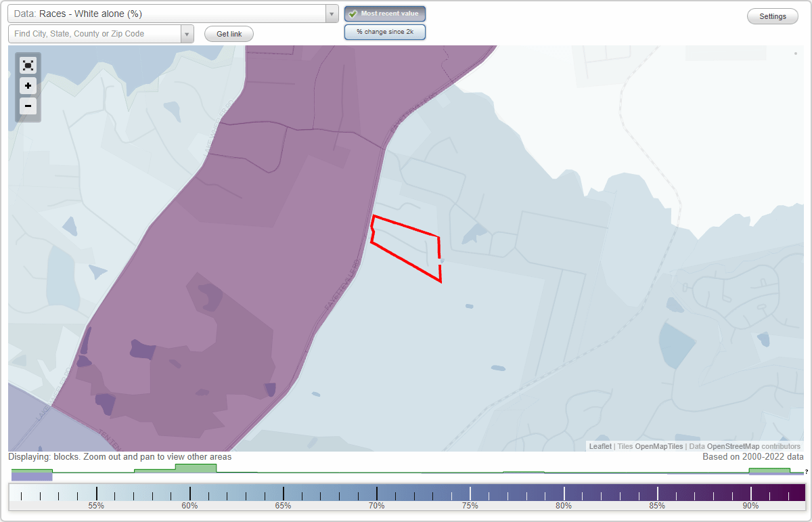Screen dimensions: 812x522
Task: Expand the location search dropdown arrow
Action: click(x=187, y=34)
